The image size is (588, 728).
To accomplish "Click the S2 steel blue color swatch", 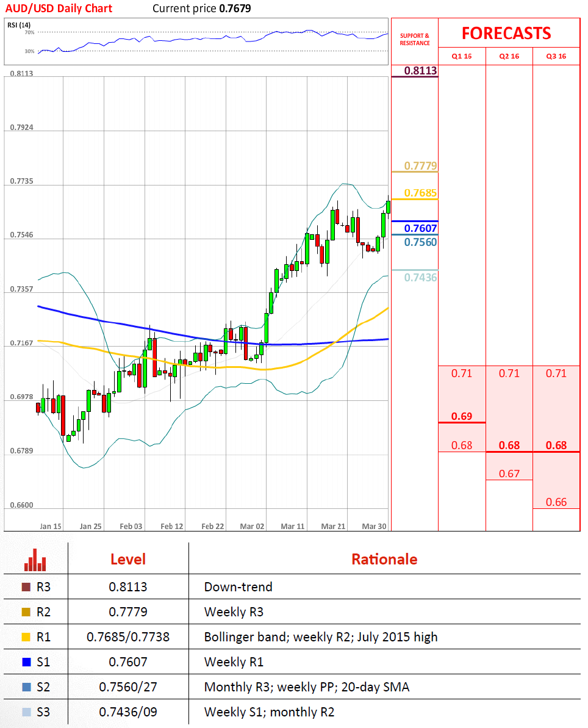I will (26, 687).
